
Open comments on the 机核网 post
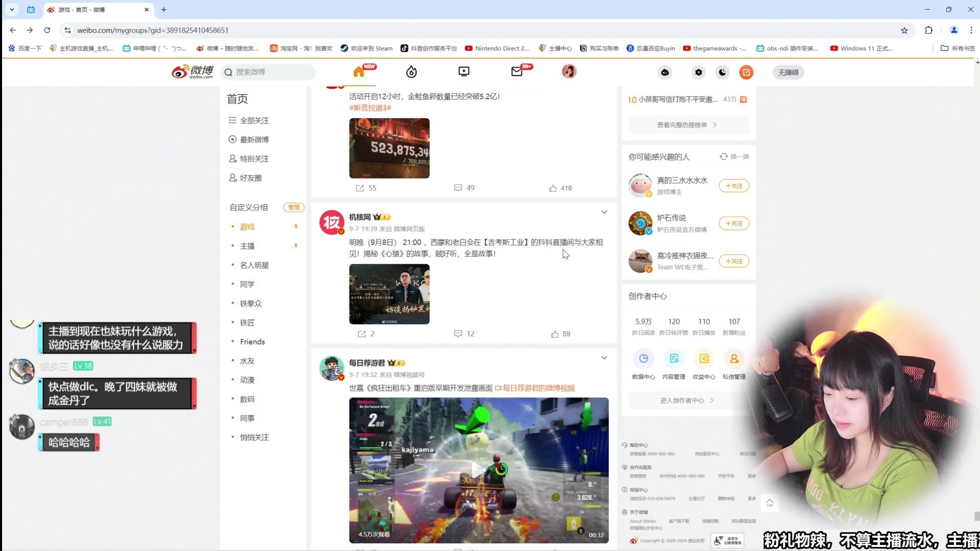click(x=464, y=334)
